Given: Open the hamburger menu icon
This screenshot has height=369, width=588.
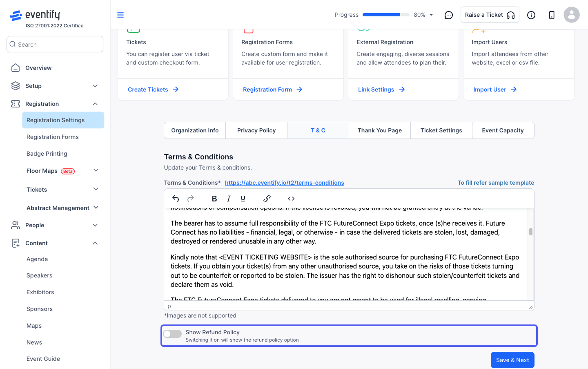Looking at the screenshot, I should coord(120,15).
